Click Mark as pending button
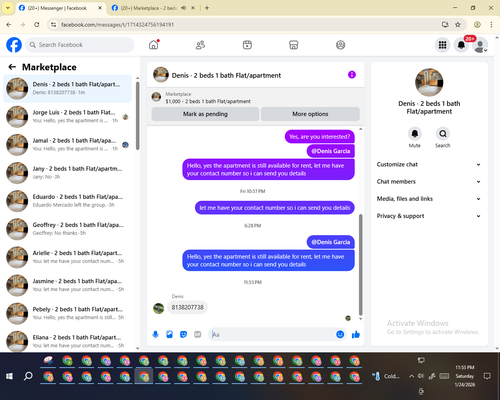Viewport: 500px width, 400px height. click(x=205, y=114)
